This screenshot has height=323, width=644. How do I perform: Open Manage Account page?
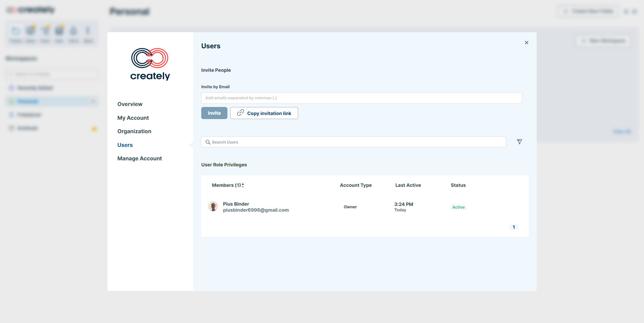tap(140, 159)
